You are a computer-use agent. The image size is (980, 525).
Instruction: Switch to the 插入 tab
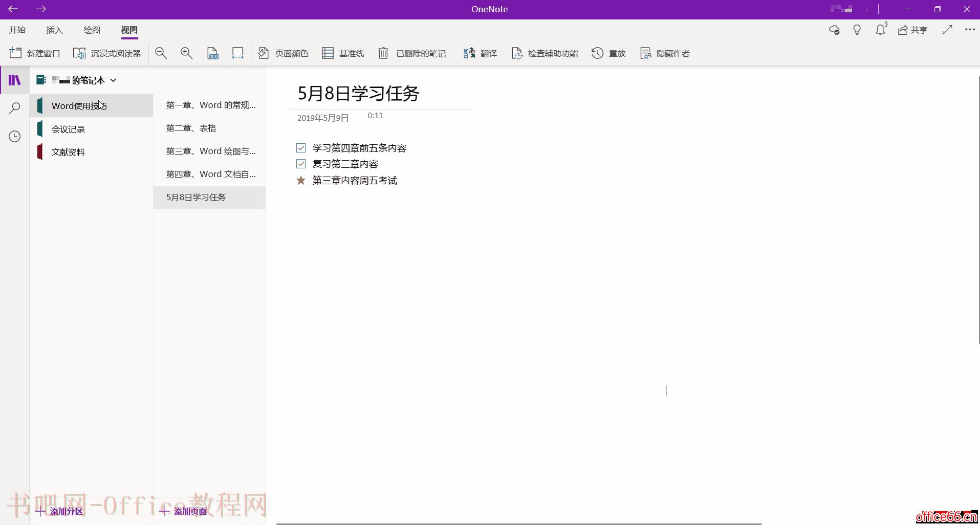[54, 30]
